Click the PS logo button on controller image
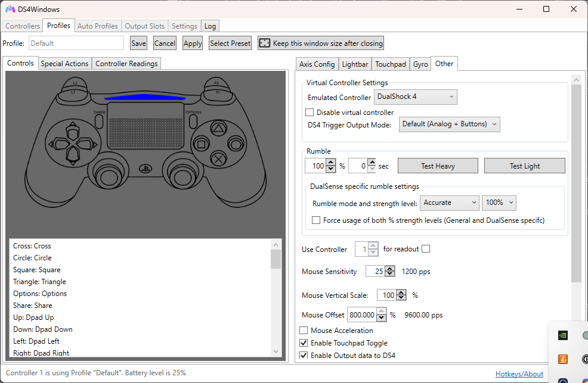 coord(146,169)
